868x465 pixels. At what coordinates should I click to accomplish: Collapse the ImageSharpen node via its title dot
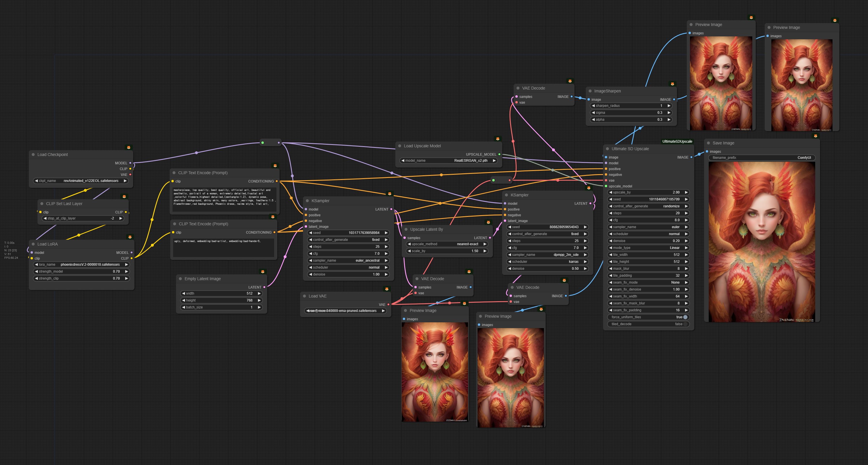590,91
